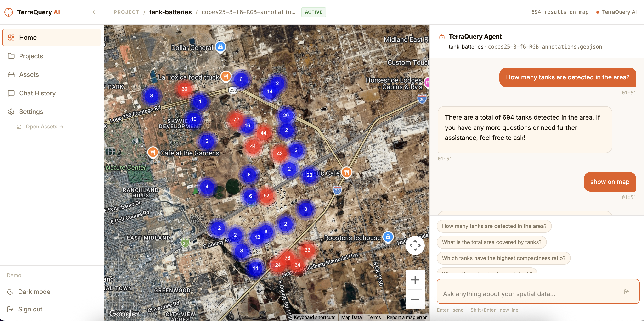Screen dimensions: 644x321
Task: Select the blue cluster marker 10
Action: pyautogui.click(x=194, y=119)
